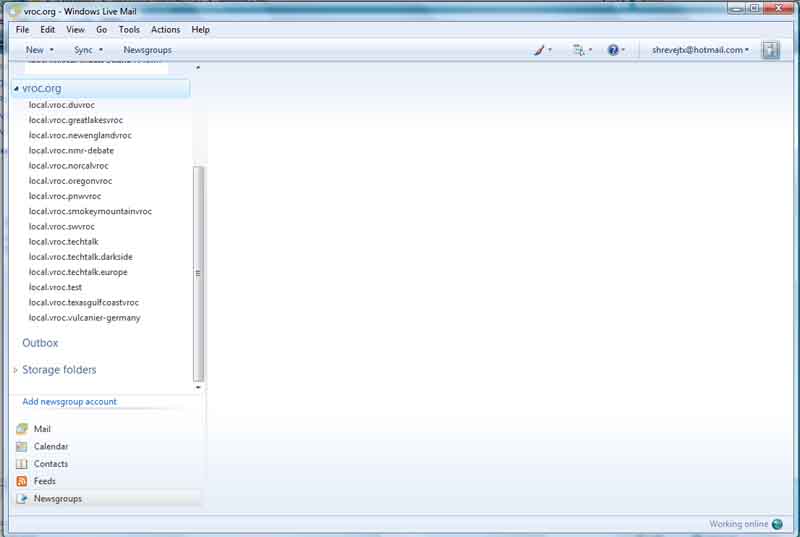Click the paintbrush colorizer icon
Screen dimensions: 800x537
pyautogui.click(x=539, y=50)
